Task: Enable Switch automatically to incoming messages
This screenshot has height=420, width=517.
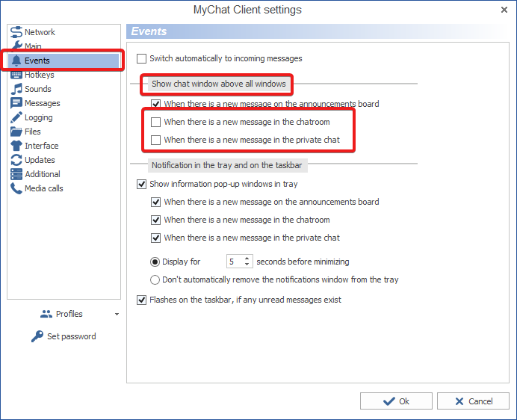Action: [141, 58]
